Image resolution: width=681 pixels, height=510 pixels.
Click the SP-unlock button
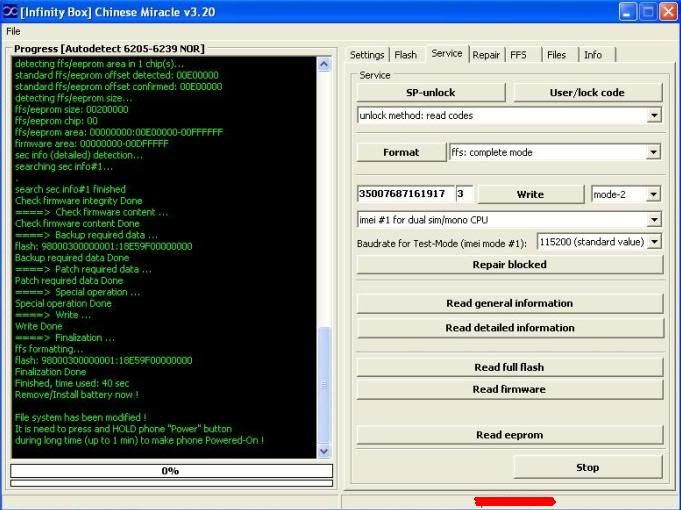[431, 93]
